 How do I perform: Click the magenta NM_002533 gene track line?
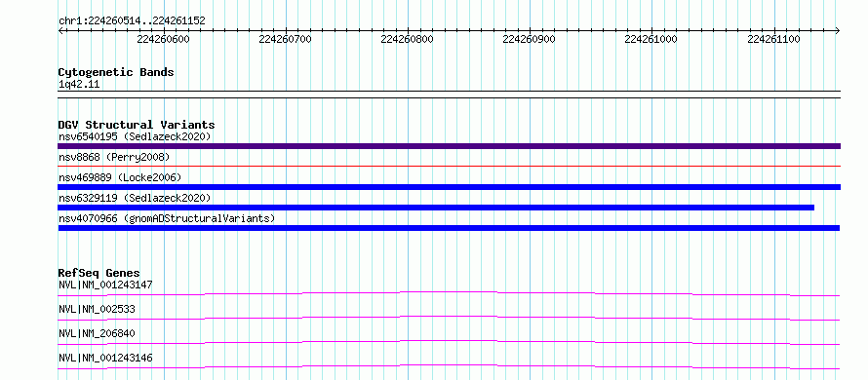[x=449, y=317]
